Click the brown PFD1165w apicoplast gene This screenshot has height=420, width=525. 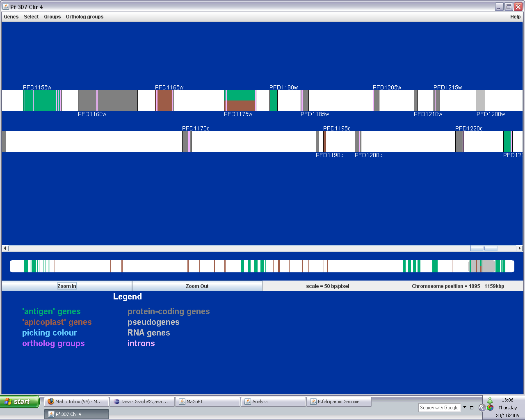click(164, 100)
